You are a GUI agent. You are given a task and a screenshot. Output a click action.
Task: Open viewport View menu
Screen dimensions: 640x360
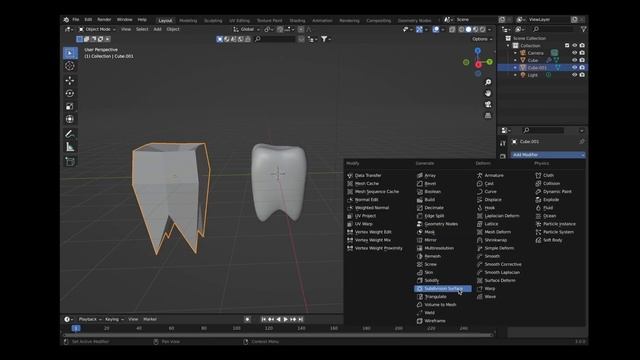[126, 29]
